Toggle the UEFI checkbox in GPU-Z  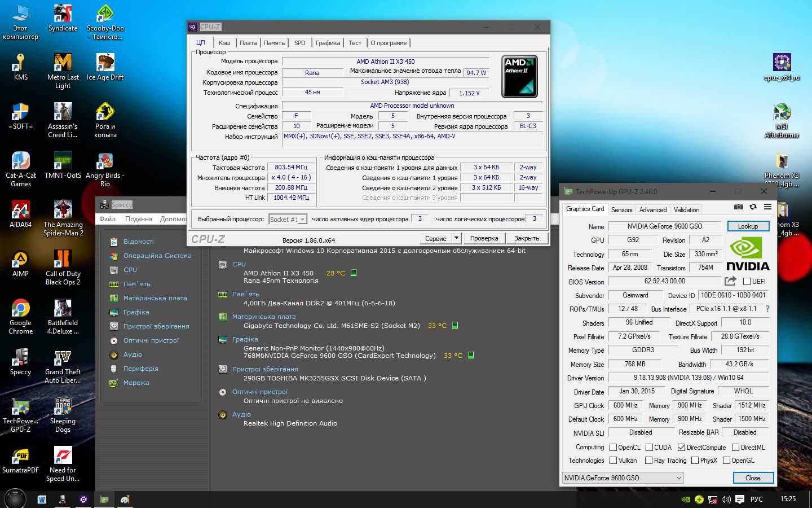click(x=747, y=281)
